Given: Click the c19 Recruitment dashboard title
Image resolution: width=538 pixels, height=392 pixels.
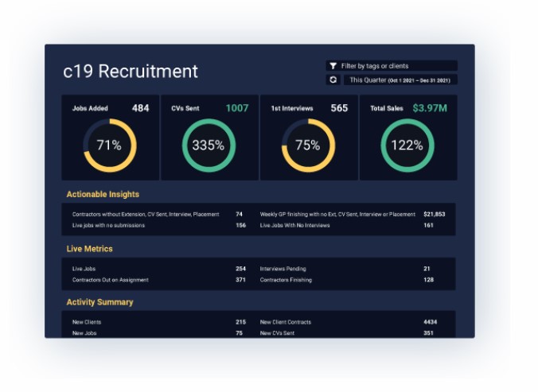Looking at the screenshot, I should point(131,72).
